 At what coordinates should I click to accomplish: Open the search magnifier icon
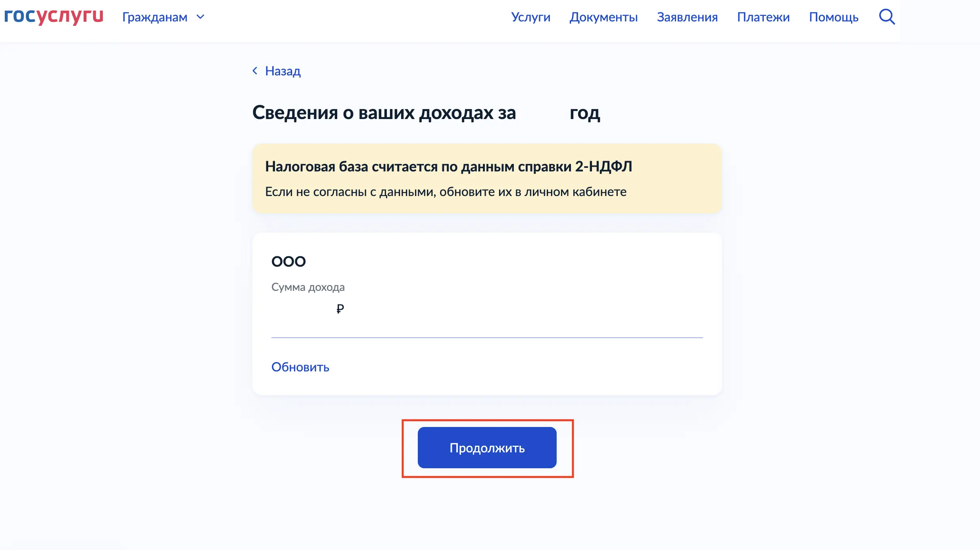click(x=887, y=17)
